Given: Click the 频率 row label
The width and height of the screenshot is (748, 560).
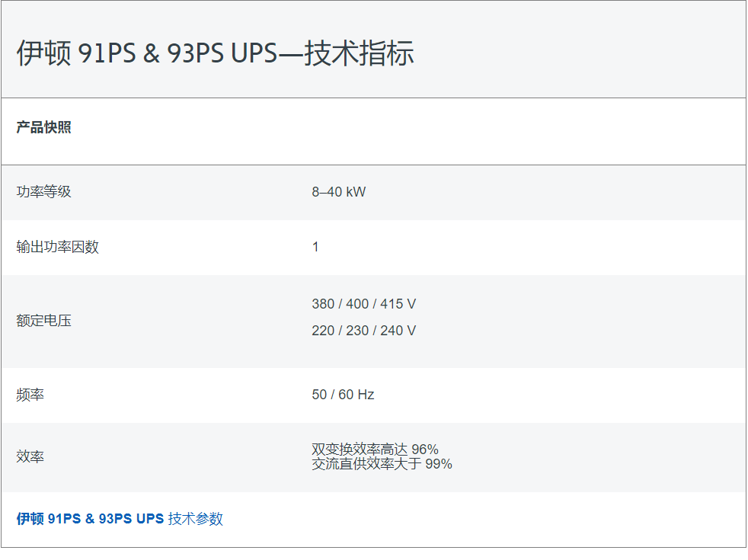Looking at the screenshot, I should pos(30,395).
